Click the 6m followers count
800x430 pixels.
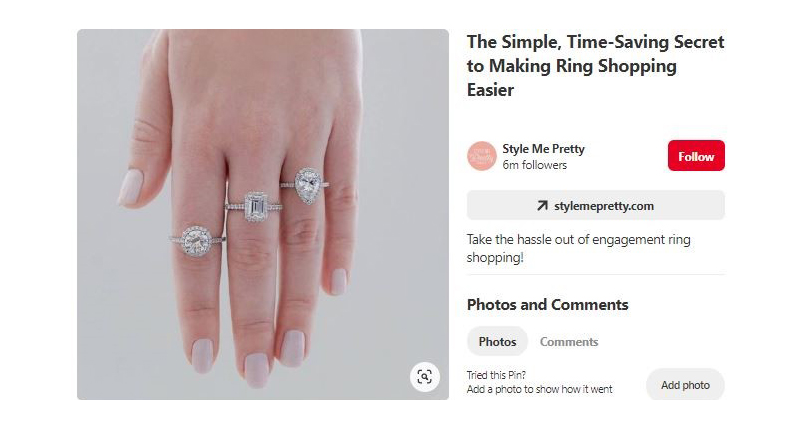point(534,165)
